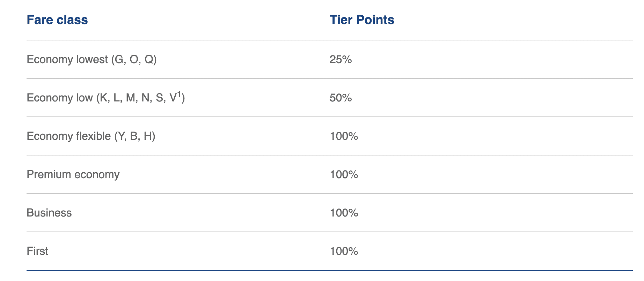
Task: Select the Business fare class label
Action: pyautogui.click(x=49, y=213)
